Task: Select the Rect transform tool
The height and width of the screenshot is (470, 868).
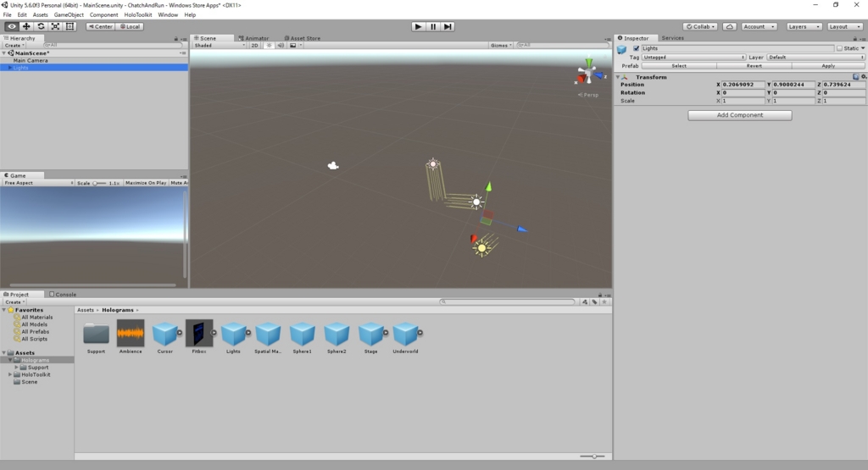Action: [70, 26]
